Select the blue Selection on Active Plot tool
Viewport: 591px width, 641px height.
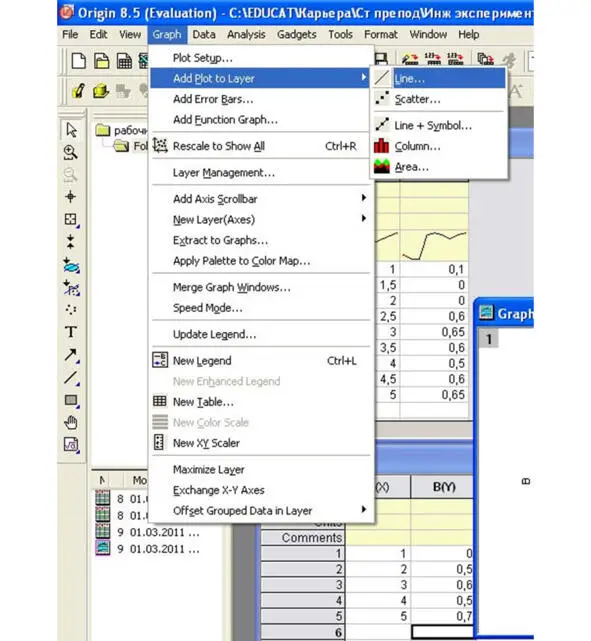point(72,265)
